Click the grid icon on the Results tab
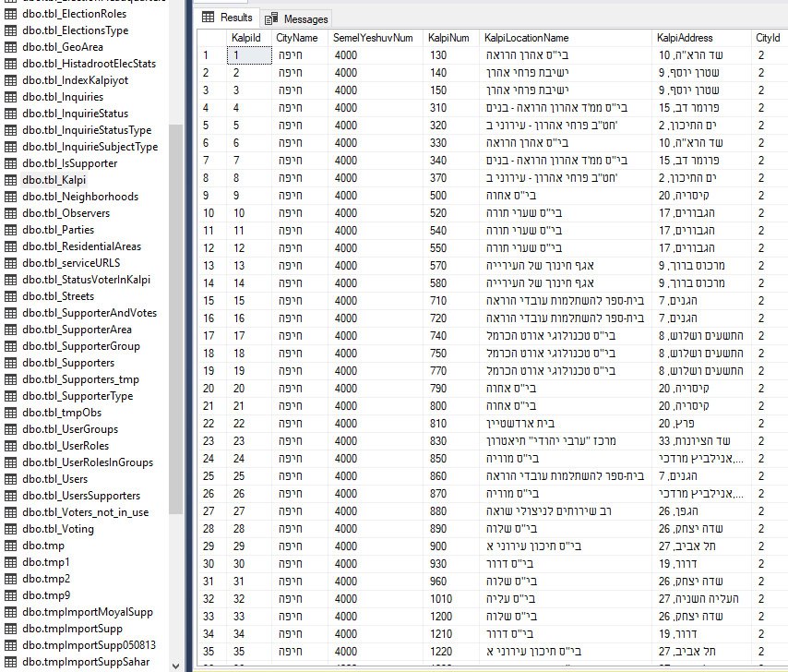The width and height of the screenshot is (788, 672). (209, 18)
